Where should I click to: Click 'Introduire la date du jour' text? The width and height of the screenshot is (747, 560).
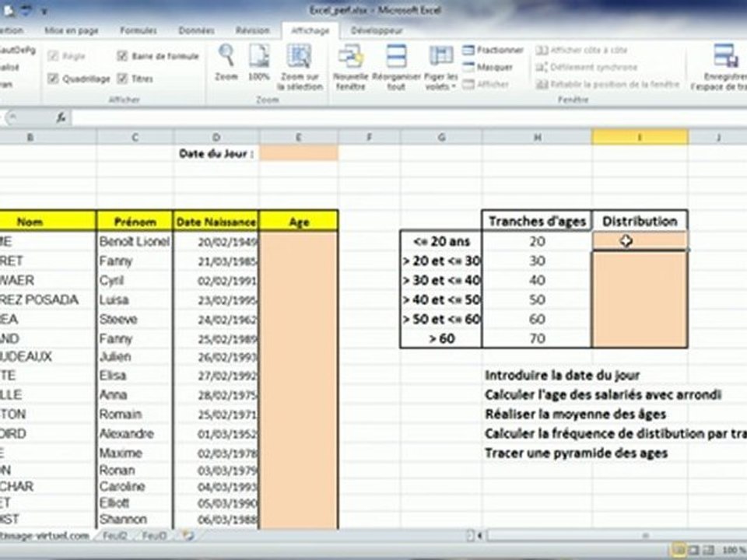pos(562,375)
